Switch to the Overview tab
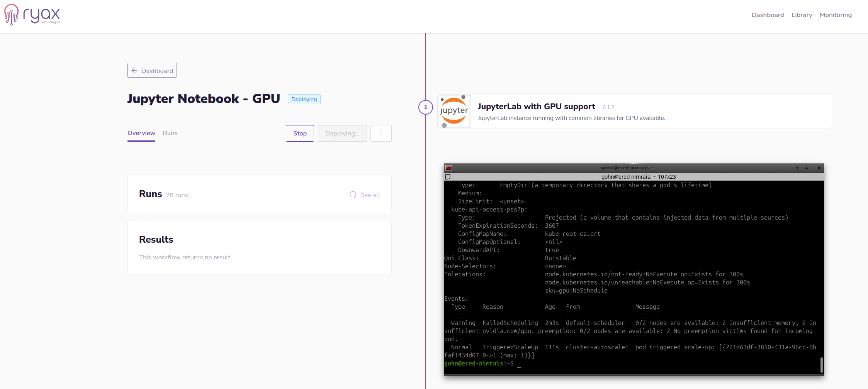The image size is (868, 389). click(x=141, y=133)
